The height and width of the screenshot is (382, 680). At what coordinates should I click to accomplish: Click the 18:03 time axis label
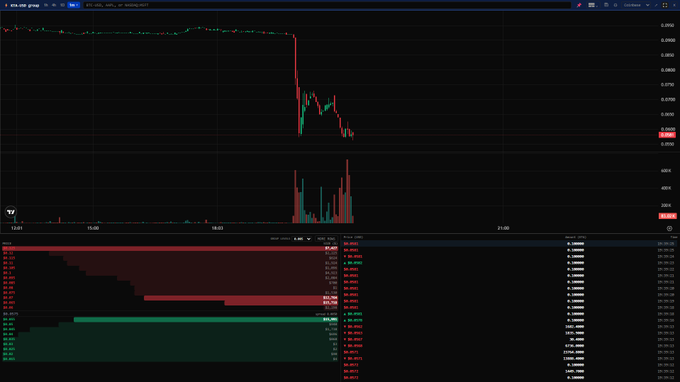[x=217, y=228]
